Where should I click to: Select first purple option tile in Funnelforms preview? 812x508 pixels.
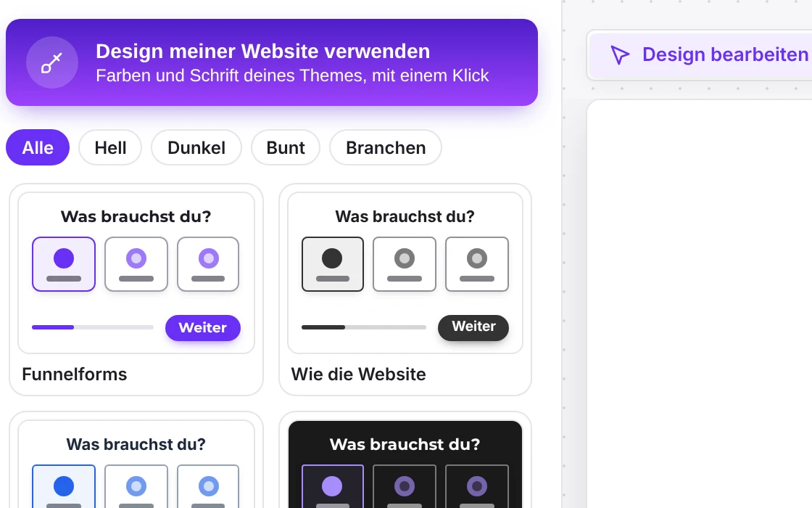click(64, 264)
